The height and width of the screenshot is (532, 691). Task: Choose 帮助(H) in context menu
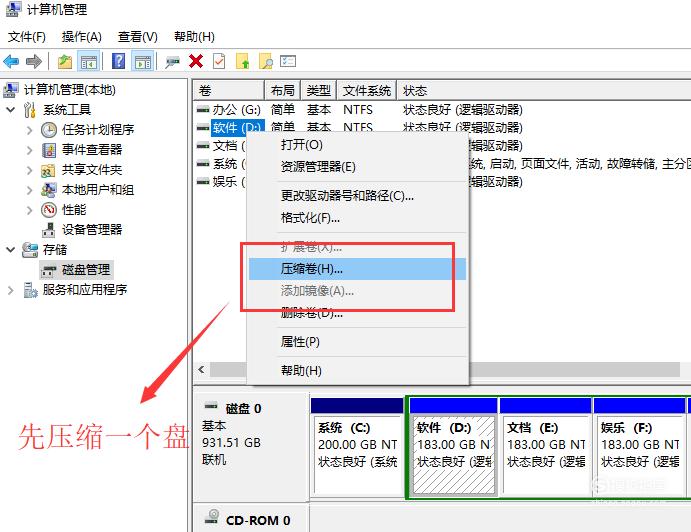click(x=357, y=371)
